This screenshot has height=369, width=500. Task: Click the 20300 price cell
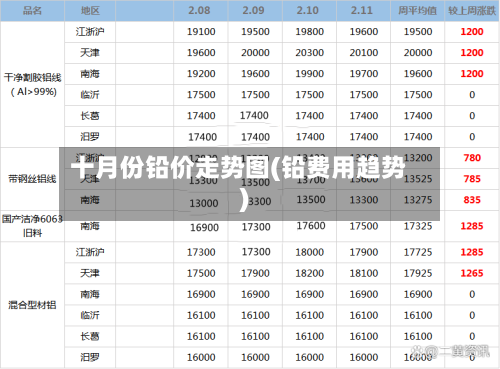point(310,53)
